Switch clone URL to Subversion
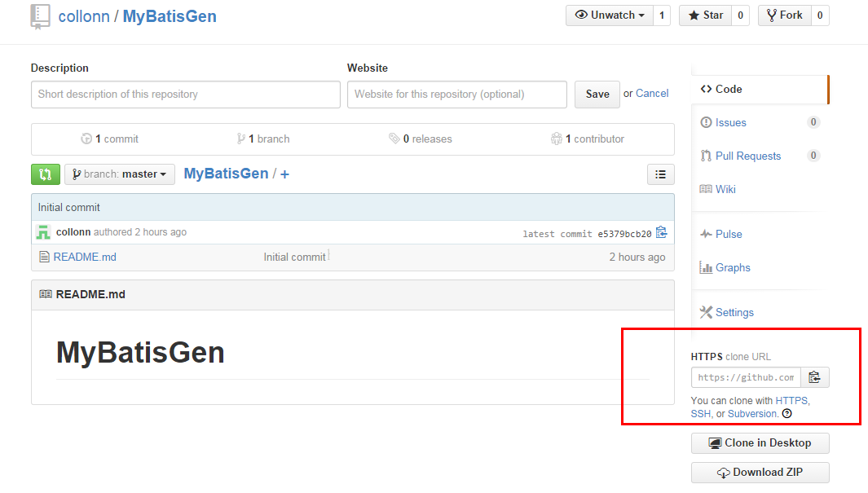The height and width of the screenshot is (493, 868). pyautogui.click(x=752, y=414)
